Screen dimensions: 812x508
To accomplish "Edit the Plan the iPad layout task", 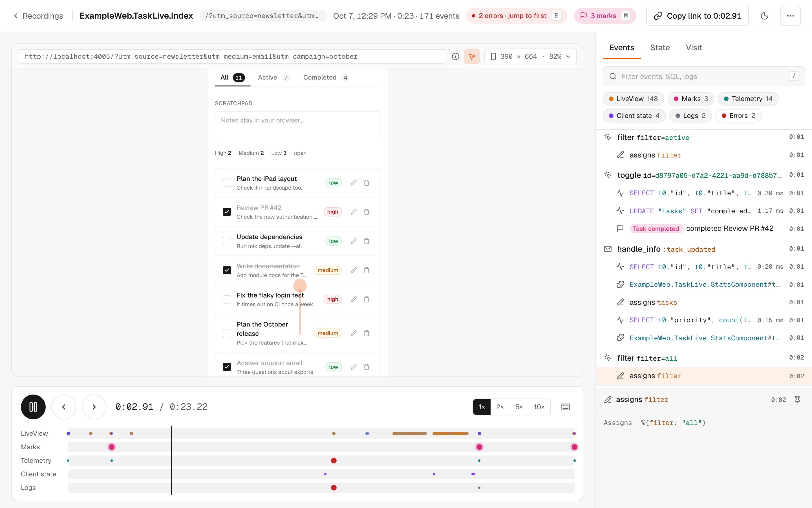I will [354, 183].
